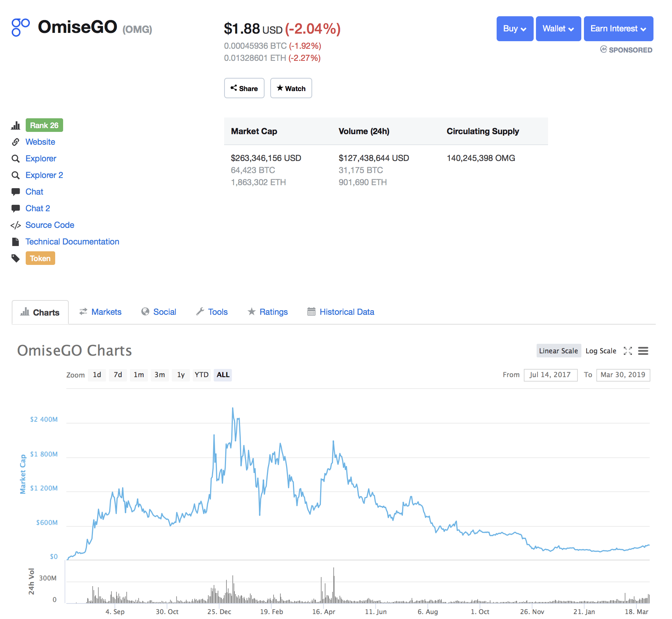Click the Share button
Screen dimensions: 672x619
coord(244,88)
